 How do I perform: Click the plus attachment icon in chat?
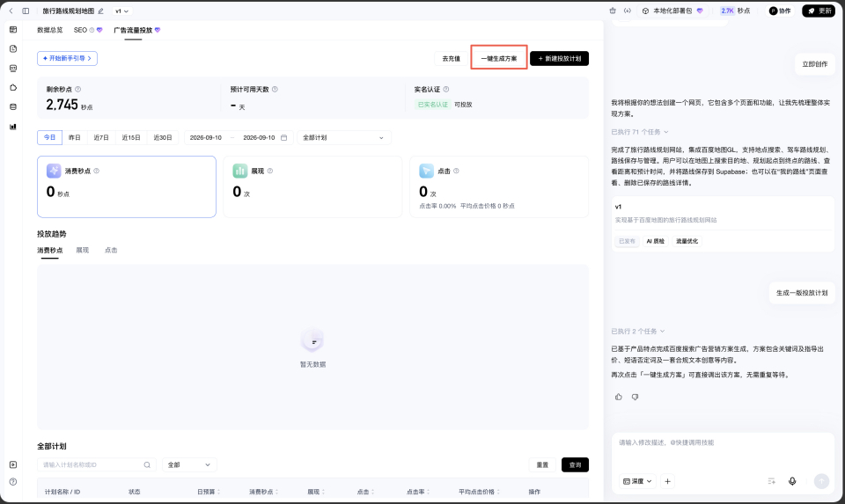[667, 481]
